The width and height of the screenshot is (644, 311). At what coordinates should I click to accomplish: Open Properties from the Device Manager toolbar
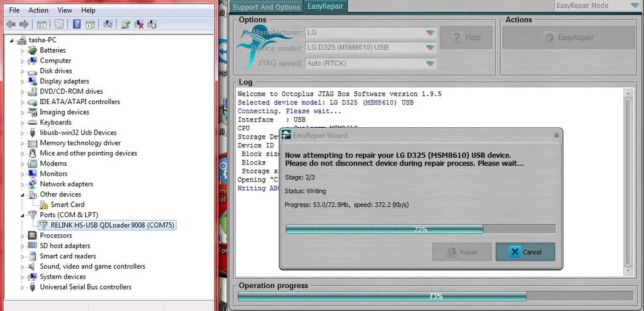coord(59,25)
